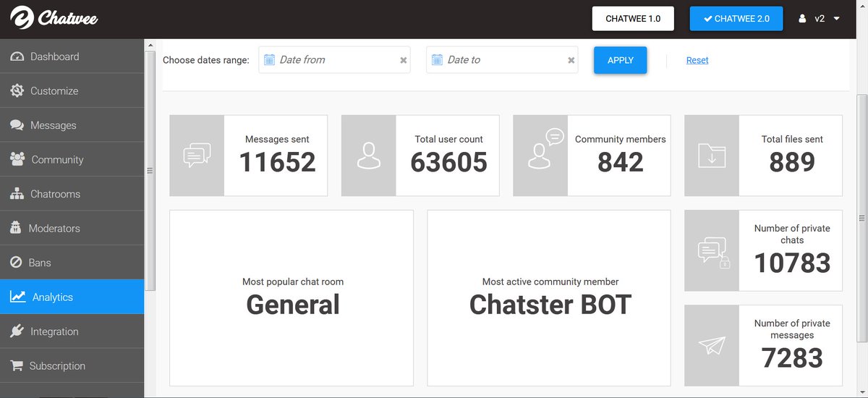Screen dimensions: 868x398
Task: Click the Community people icon
Action: pyautogui.click(x=17, y=159)
